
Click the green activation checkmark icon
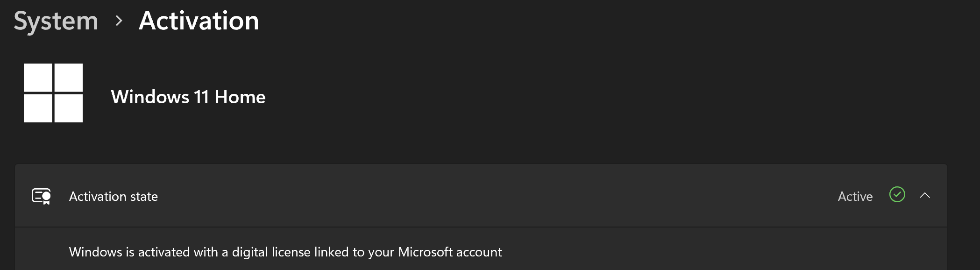(897, 195)
